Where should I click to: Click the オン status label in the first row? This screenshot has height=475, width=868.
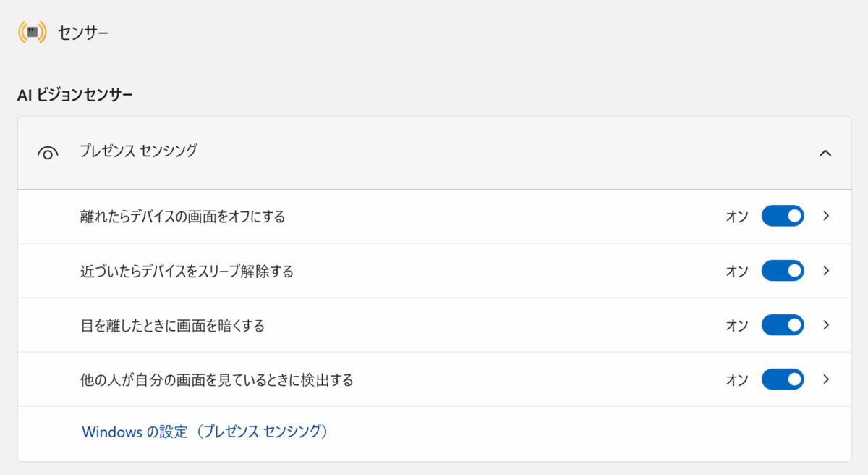point(737,217)
